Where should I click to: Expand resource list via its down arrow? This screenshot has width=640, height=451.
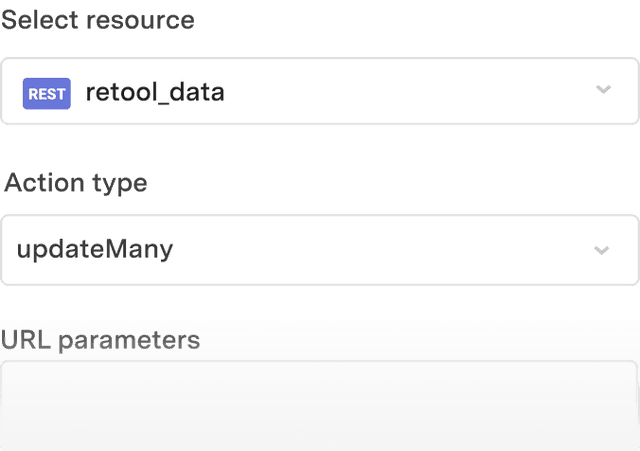point(603,90)
